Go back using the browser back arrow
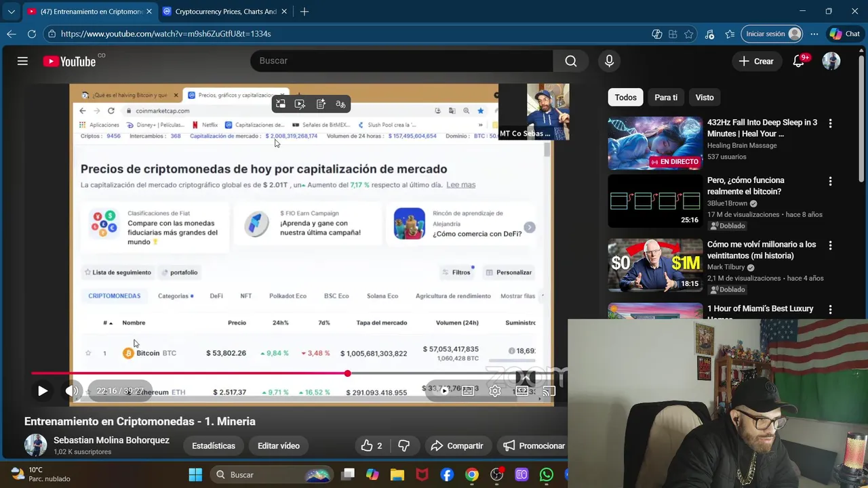This screenshot has height=488, width=868. [12, 34]
